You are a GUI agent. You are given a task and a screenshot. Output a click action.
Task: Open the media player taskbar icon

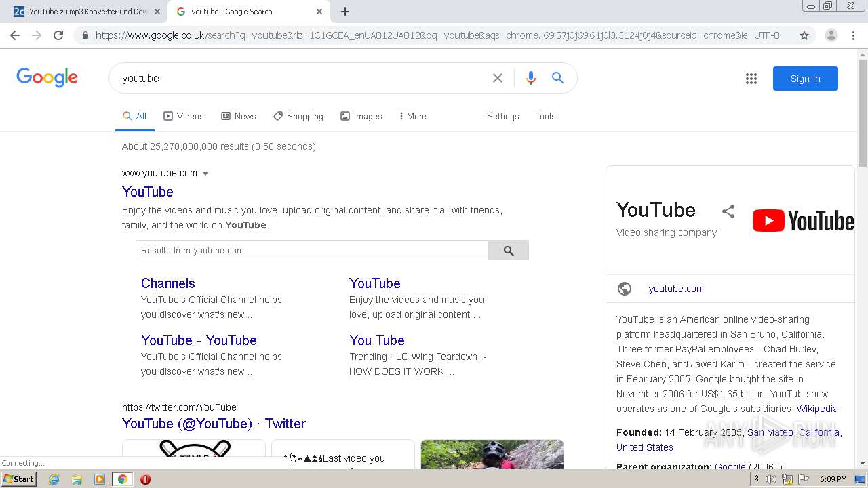(100, 479)
